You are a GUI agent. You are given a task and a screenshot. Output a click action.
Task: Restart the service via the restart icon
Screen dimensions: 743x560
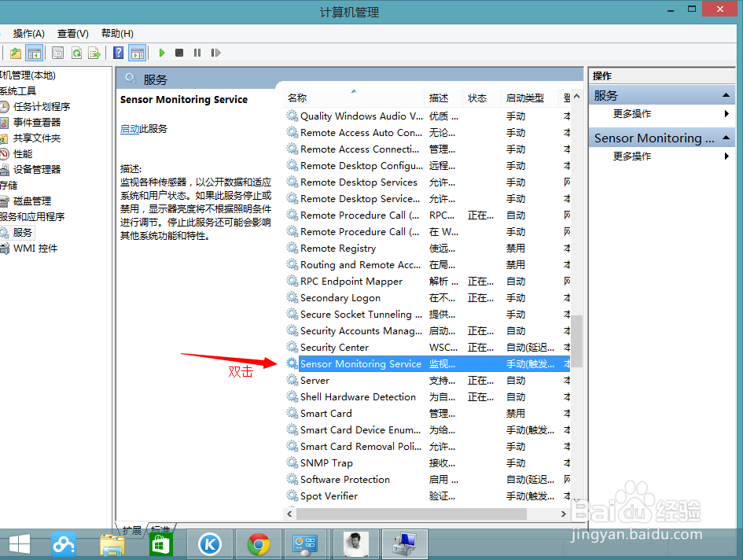(215, 53)
